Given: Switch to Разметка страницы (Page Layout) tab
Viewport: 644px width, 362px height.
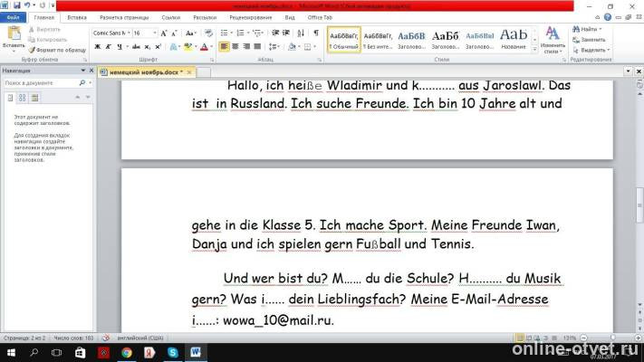Looking at the screenshot, I should tap(124, 18).
